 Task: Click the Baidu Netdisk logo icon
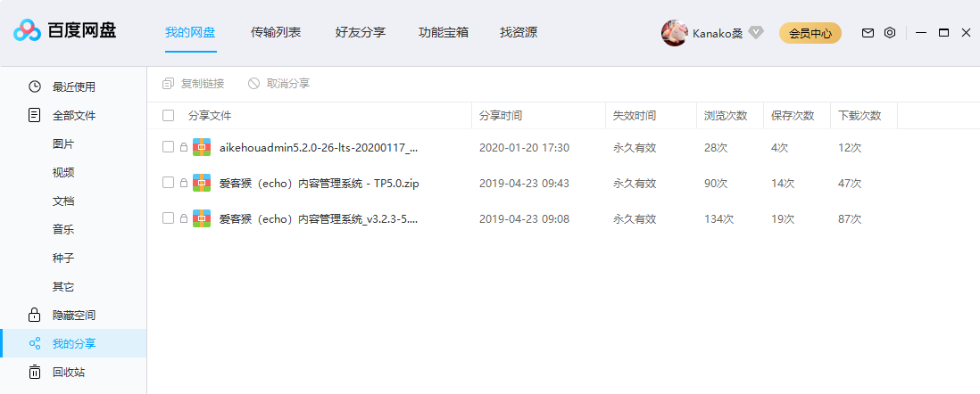click(28, 30)
